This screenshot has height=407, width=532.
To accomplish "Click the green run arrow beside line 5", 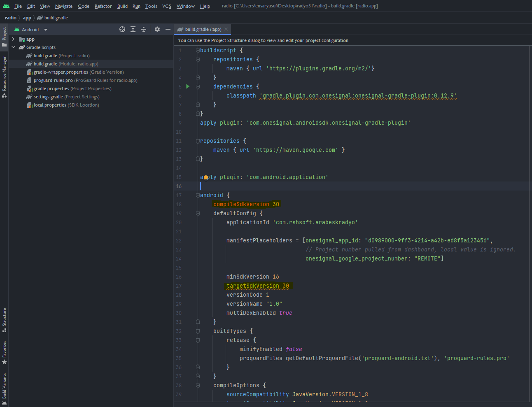I will click(188, 86).
